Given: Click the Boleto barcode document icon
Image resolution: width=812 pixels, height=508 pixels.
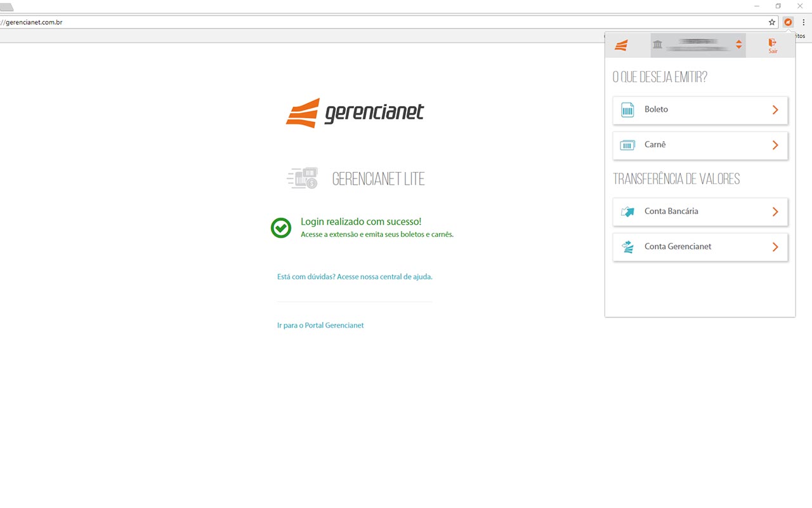Looking at the screenshot, I should [627, 110].
